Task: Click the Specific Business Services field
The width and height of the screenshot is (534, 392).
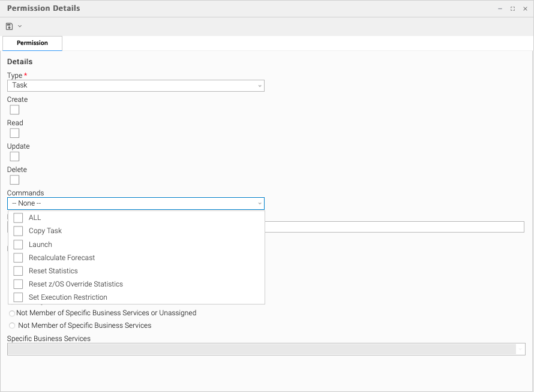Action: (262, 349)
